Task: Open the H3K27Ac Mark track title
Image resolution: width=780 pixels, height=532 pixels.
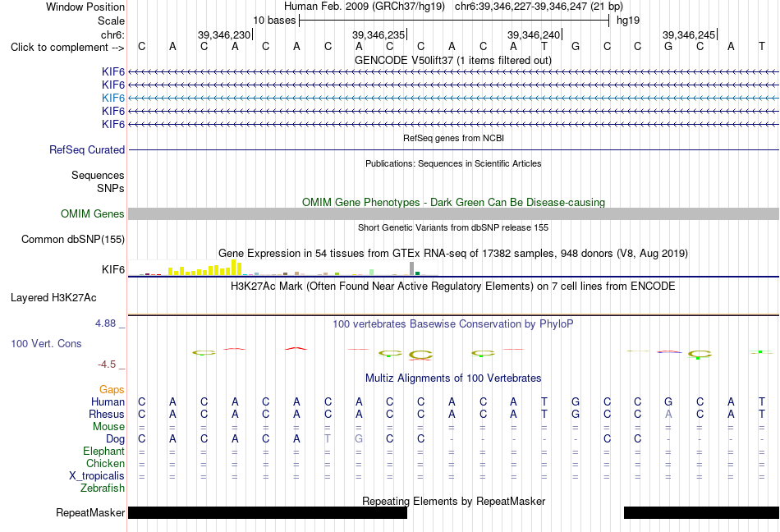Action: [x=453, y=286]
